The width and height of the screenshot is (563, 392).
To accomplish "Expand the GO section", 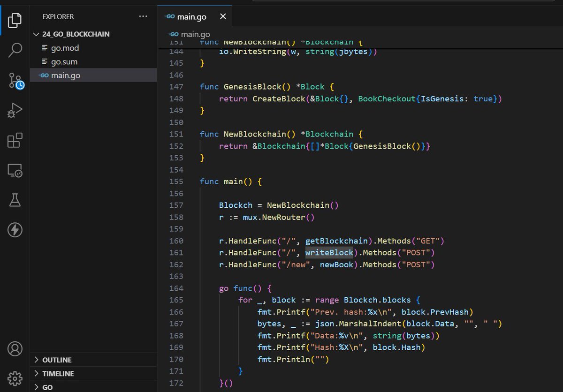I will (x=93, y=387).
